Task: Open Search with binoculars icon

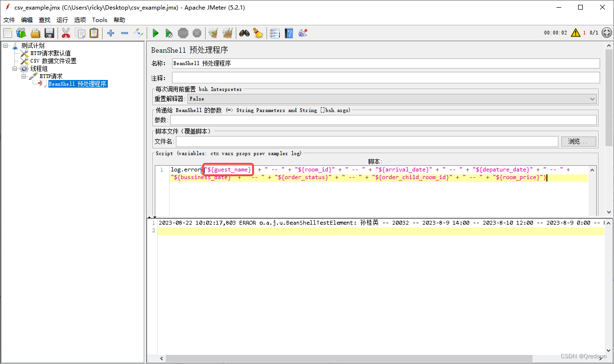Action: (244, 33)
